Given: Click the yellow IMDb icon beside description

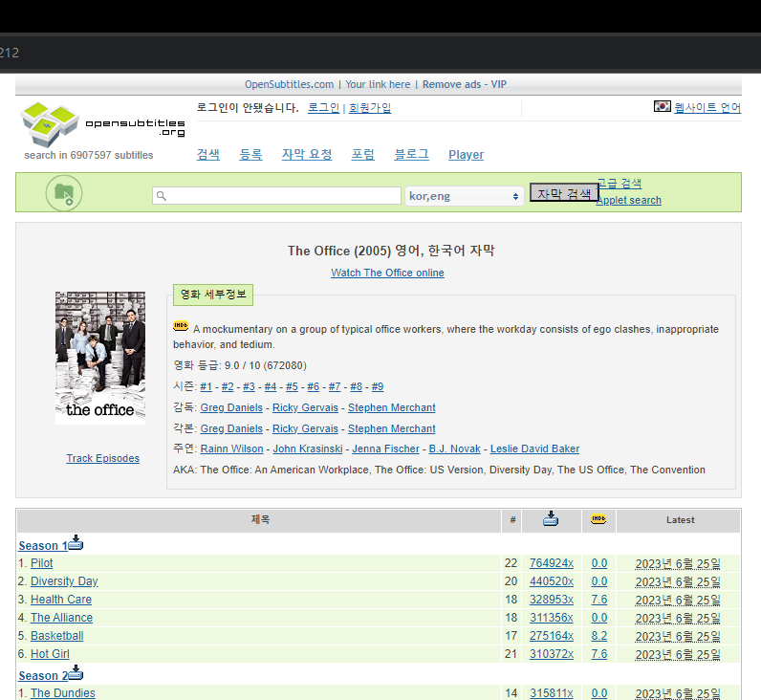Looking at the screenshot, I should pos(181,326).
